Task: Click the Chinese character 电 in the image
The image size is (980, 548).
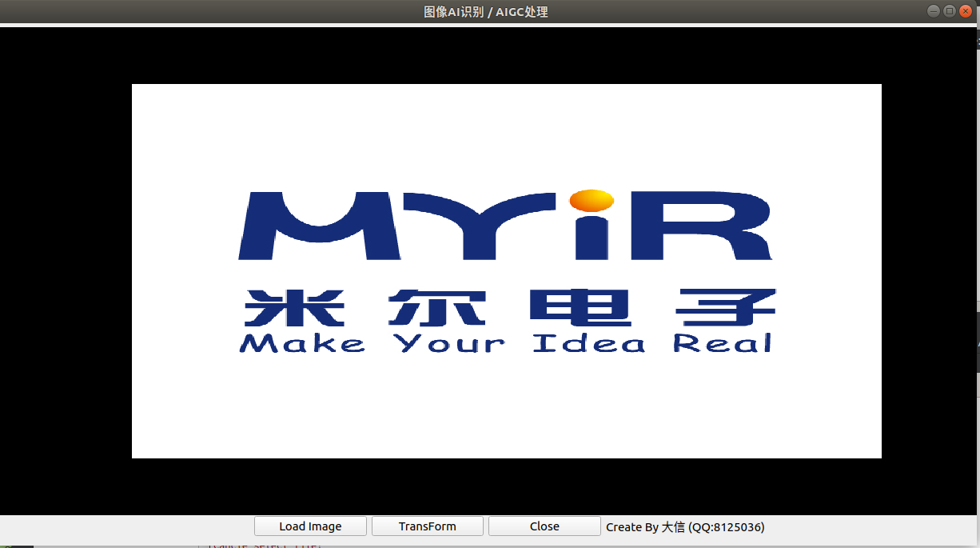Action: click(580, 307)
